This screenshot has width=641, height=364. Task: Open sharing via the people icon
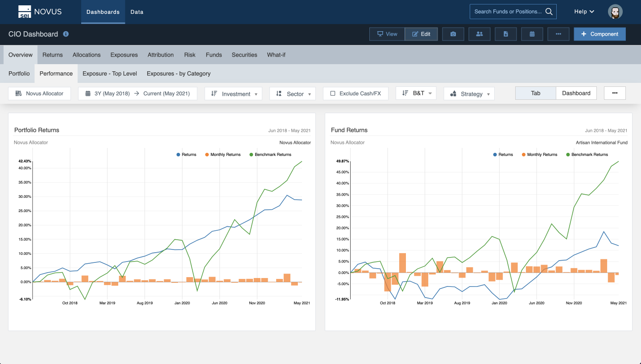[x=479, y=33]
